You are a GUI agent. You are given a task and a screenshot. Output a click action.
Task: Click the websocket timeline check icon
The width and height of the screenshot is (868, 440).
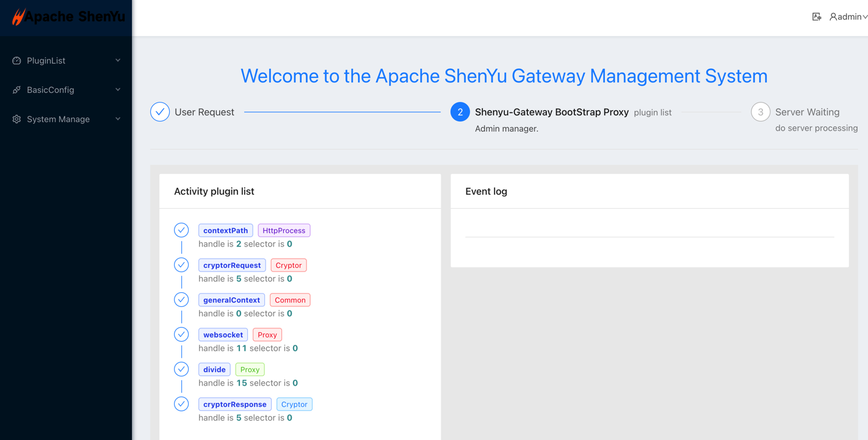tap(181, 334)
